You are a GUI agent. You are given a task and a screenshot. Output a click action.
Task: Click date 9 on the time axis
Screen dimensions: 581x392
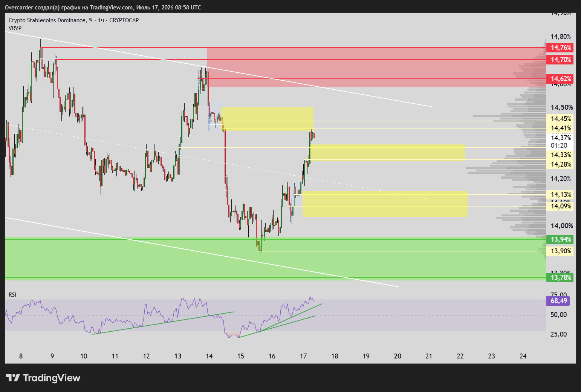click(x=52, y=356)
